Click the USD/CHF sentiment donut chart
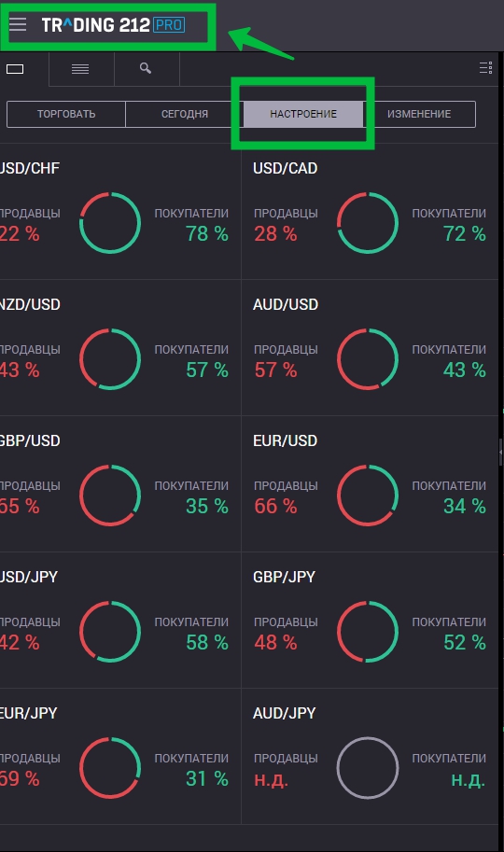 tap(110, 223)
